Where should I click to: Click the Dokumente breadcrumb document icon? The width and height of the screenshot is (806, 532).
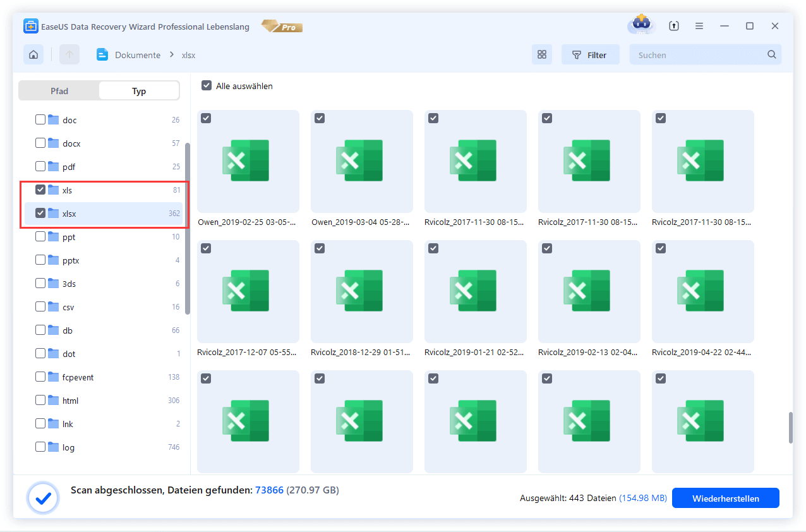[x=102, y=55]
